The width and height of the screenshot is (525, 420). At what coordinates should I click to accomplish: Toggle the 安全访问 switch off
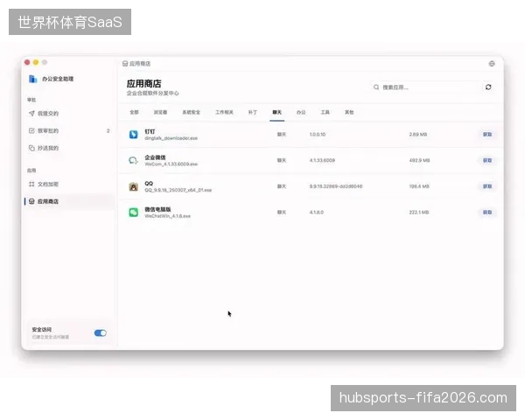[100, 332]
